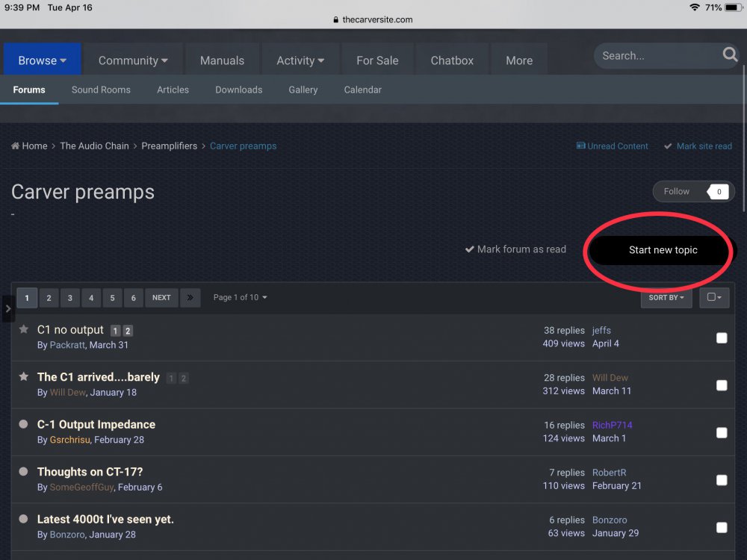
Task: Open the left sidebar arrow handle
Action: (7, 308)
